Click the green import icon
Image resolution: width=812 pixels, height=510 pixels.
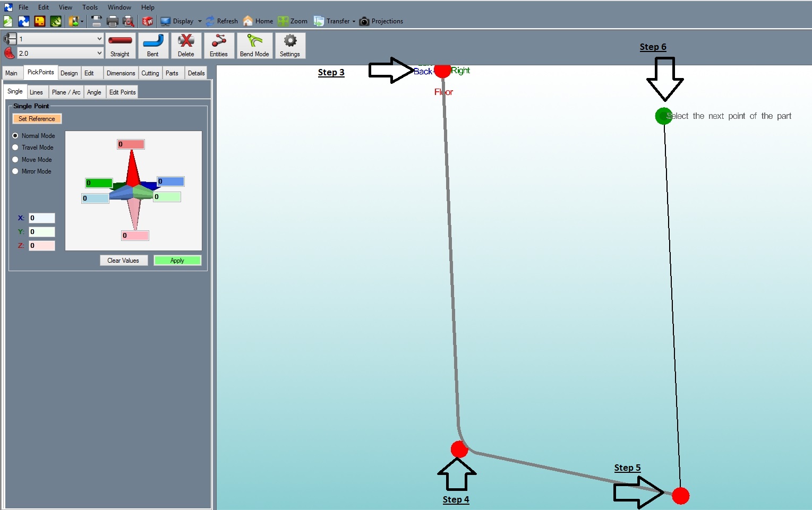pyautogui.click(x=56, y=21)
